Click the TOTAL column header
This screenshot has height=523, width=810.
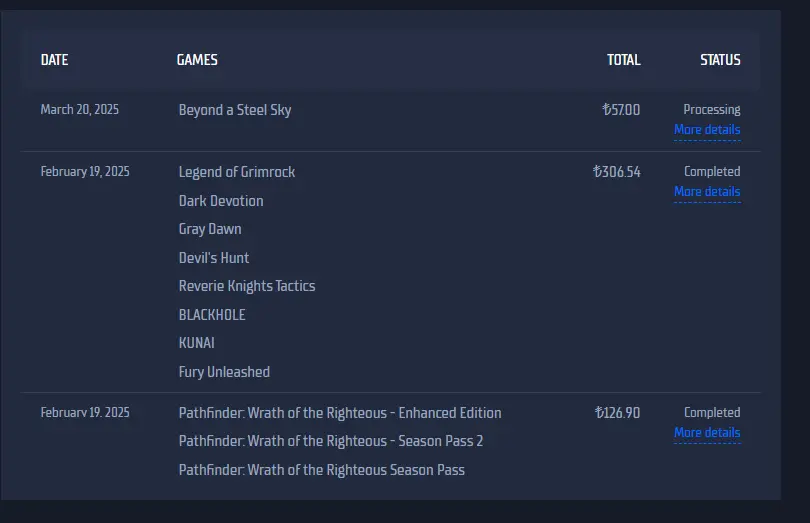pos(624,60)
